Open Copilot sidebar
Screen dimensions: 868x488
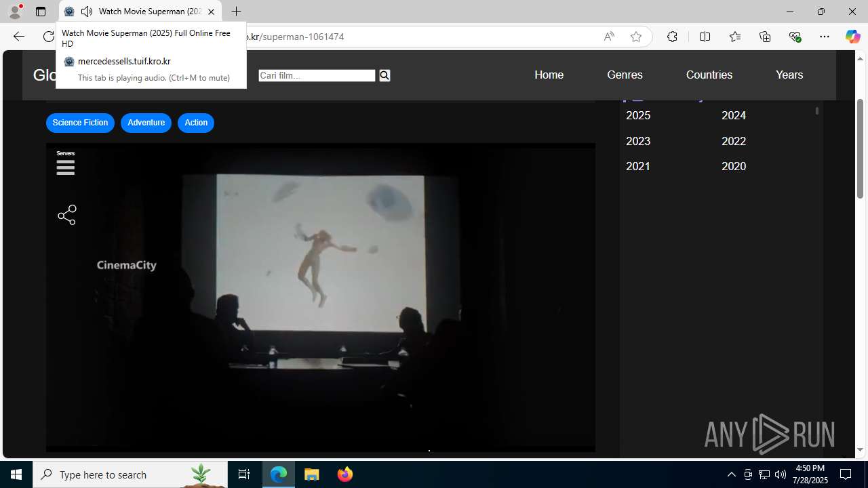[852, 37]
